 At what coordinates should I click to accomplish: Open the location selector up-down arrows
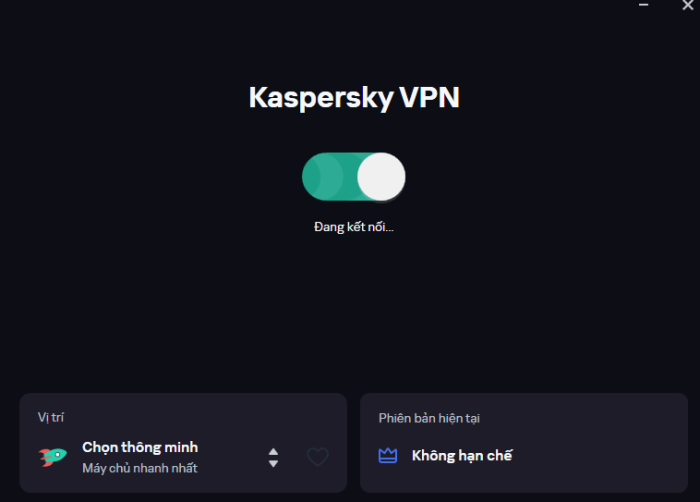tap(273, 457)
